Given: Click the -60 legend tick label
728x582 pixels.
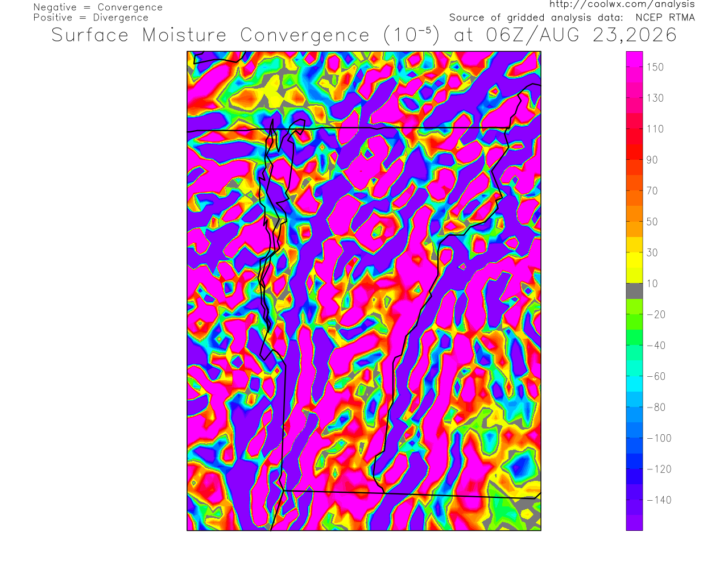Looking at the screenshot, I should [656, 376].
